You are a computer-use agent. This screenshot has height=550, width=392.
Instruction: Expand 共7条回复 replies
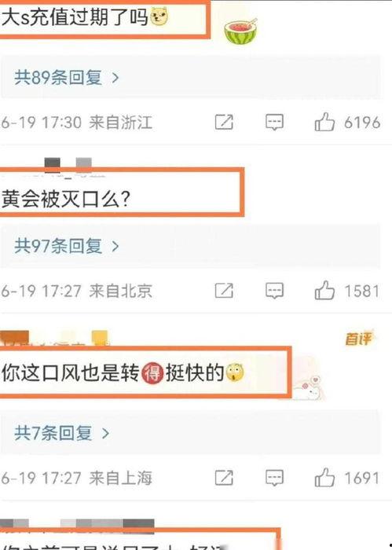point(62,433)
